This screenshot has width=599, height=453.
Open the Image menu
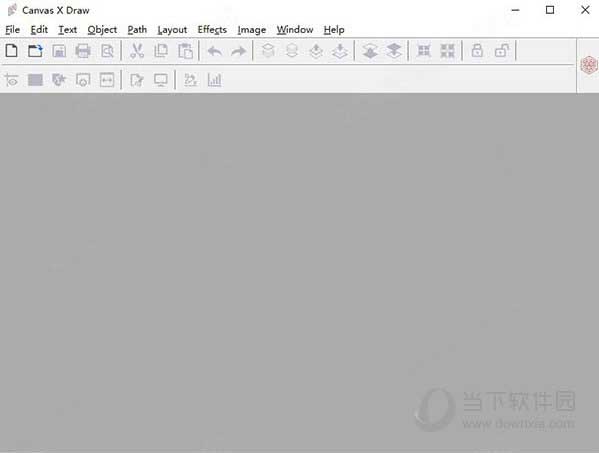(252, 30)
